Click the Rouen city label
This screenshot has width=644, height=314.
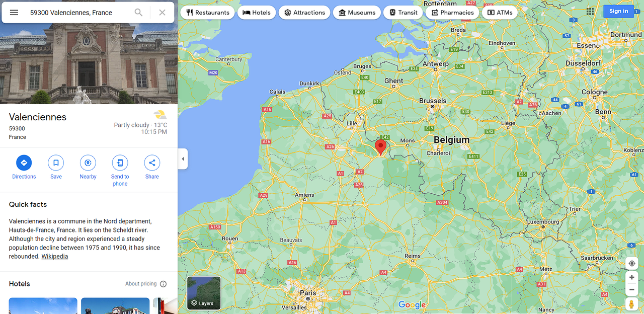(x=230, y=239)
